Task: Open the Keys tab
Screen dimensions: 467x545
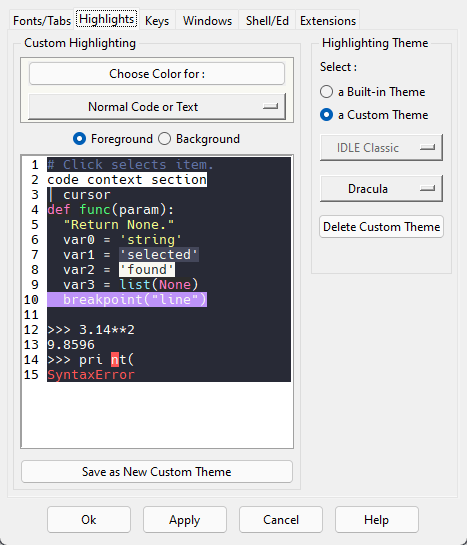Action: tap(157, 21)
